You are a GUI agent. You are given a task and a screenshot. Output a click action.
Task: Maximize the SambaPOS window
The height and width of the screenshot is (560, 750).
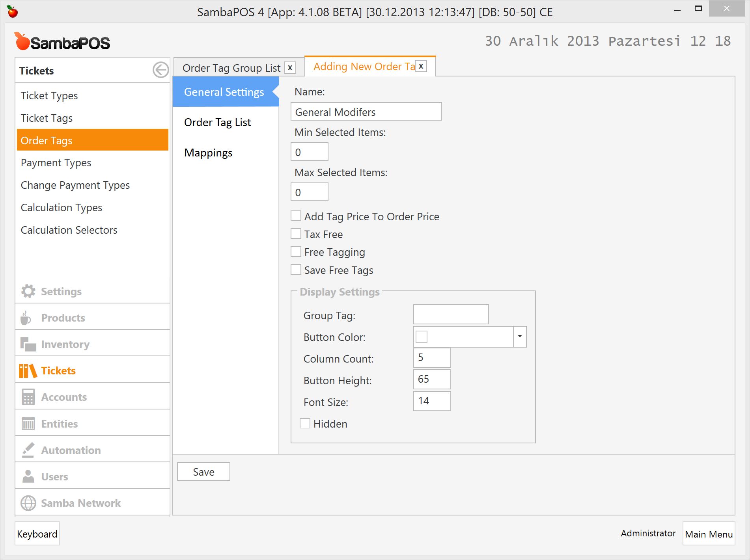pyautogui.click(x=698, y=9)
